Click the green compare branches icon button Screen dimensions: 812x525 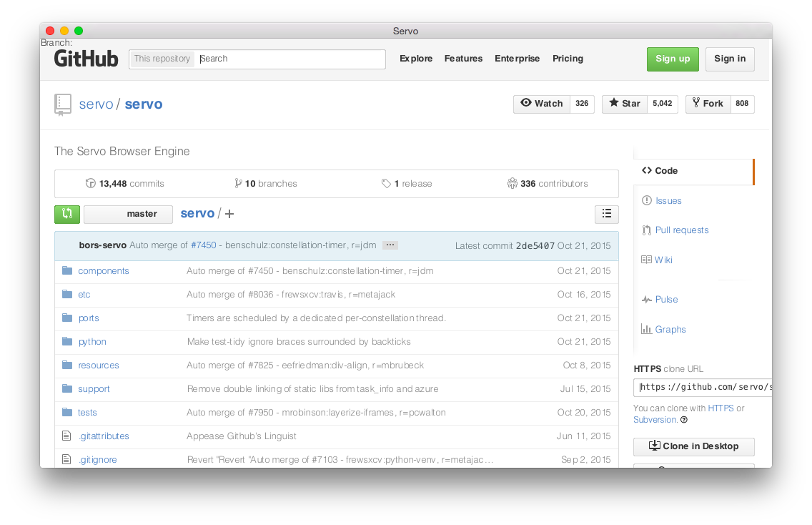tap(67, 214)
